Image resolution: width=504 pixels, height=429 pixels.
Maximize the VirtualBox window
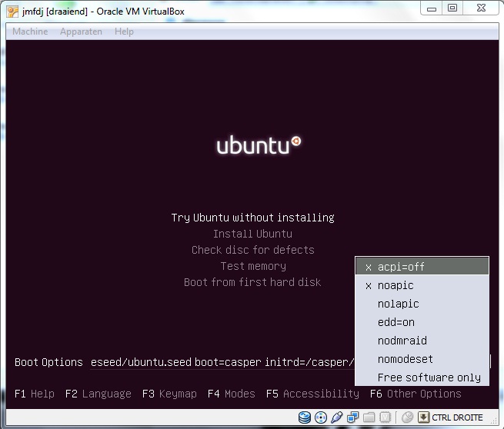452,8
